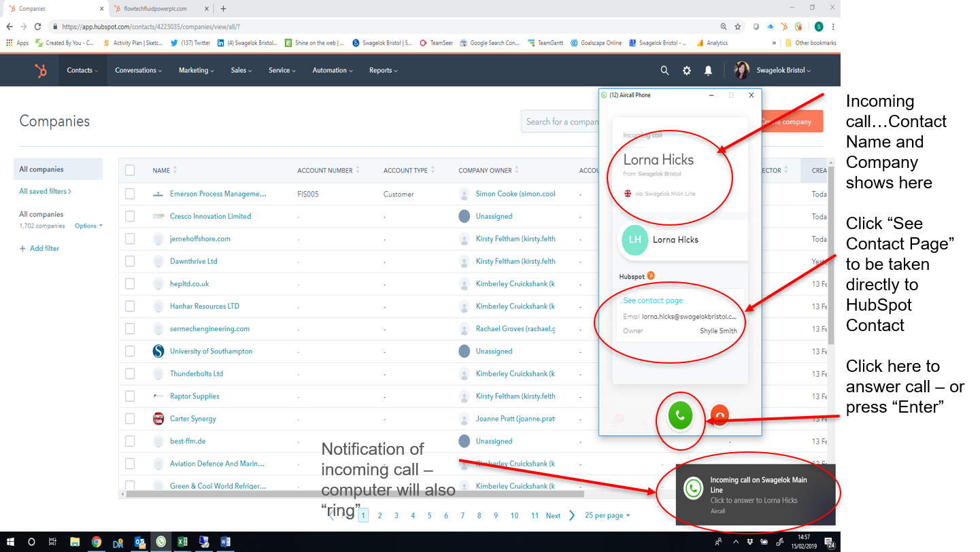This screenshot has width=980, height=552.
Task: Click the Chrome address bar URL
Action: point(150,27)
